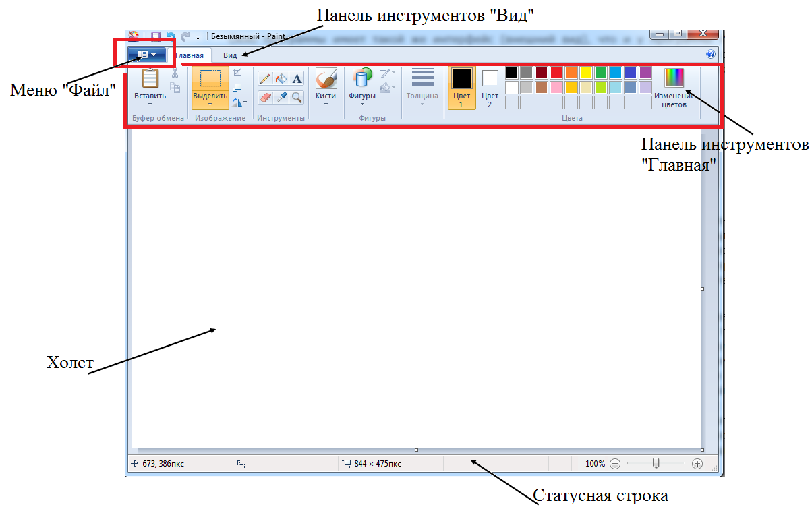Activate the Цвет 1 foreground color button
The height and width of the screenshot is (511, 812).
click(462, 87)
